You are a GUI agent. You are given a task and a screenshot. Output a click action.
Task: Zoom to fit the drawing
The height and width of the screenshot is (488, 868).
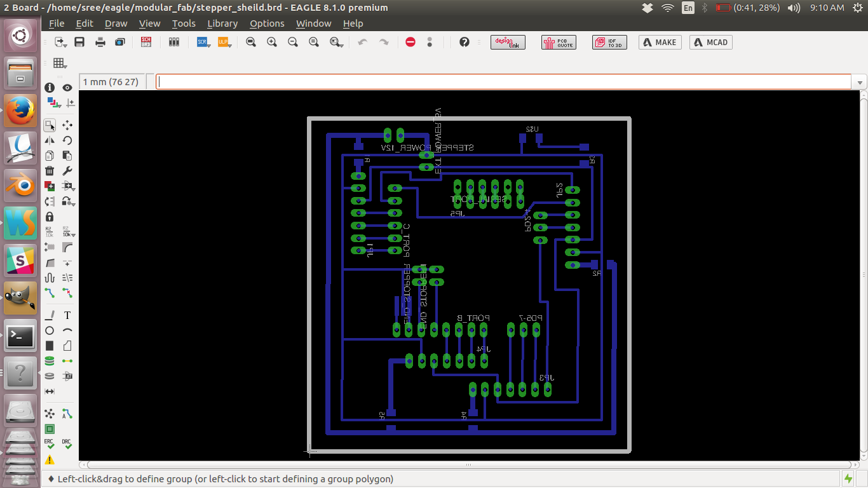coord(251,42)
